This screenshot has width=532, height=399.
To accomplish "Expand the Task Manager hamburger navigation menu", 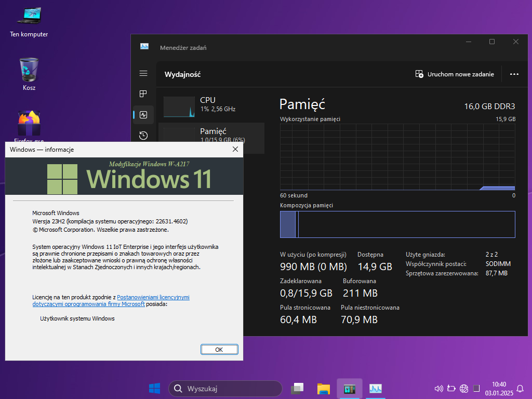I will point(143,74).
